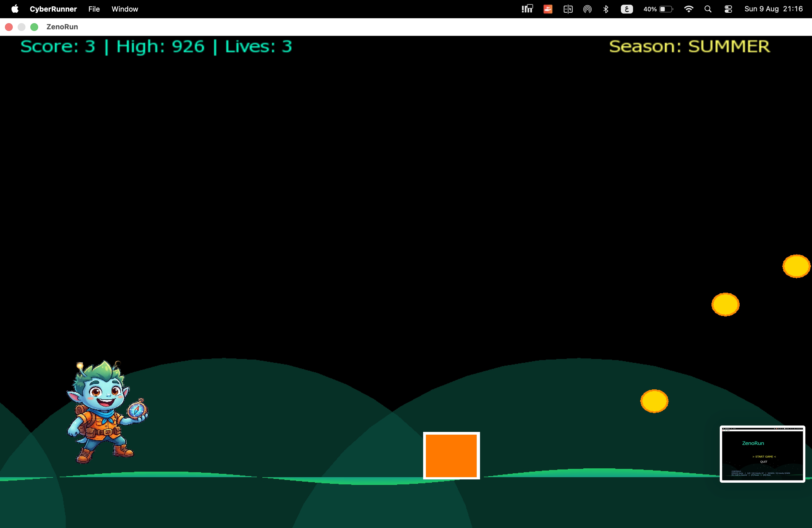The height and width of the screenshot is (528, 812).
Task: Open the Wi-Fi menu
Action: click(x=689, y=9)
